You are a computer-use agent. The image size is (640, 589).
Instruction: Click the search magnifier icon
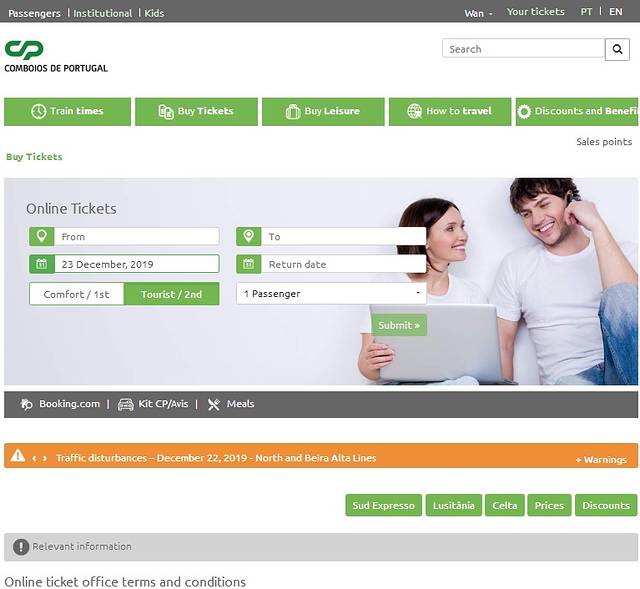tap(618, 49)
